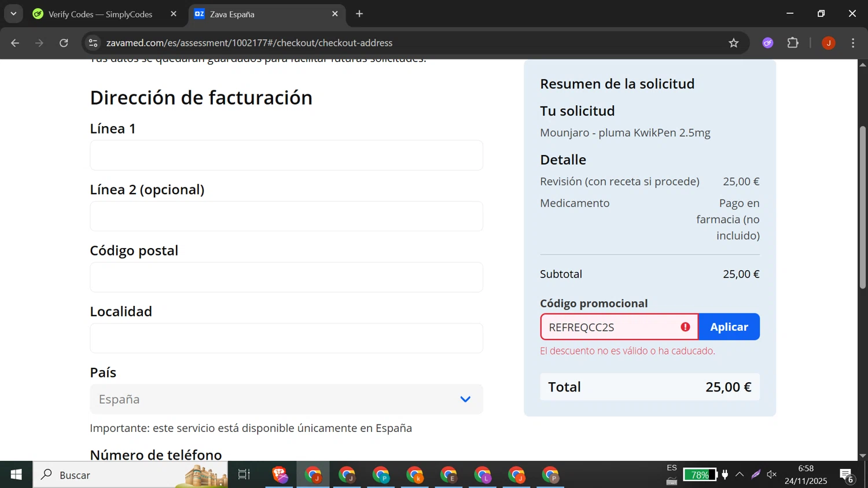Click into the Localidad field
Viewport: 868px width, 488px height.
286,338
